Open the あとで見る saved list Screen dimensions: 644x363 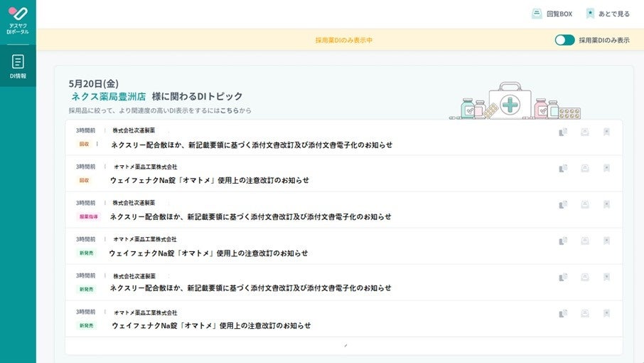[x=608, y=14]
